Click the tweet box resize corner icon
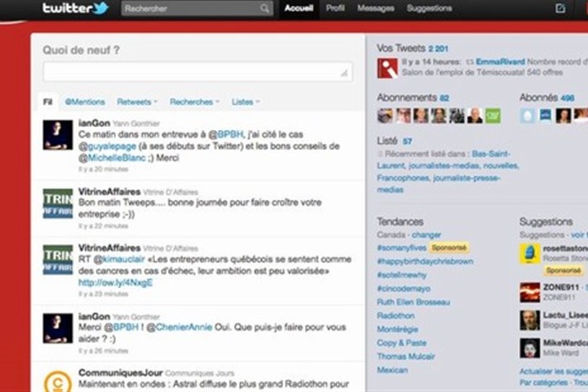 point(344,73)
